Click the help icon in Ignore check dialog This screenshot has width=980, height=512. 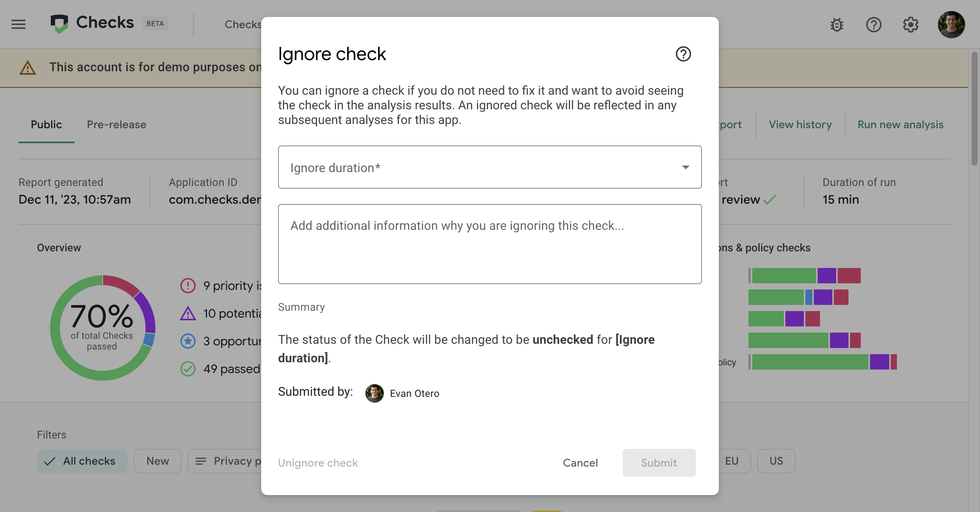[x=683, y=54]
